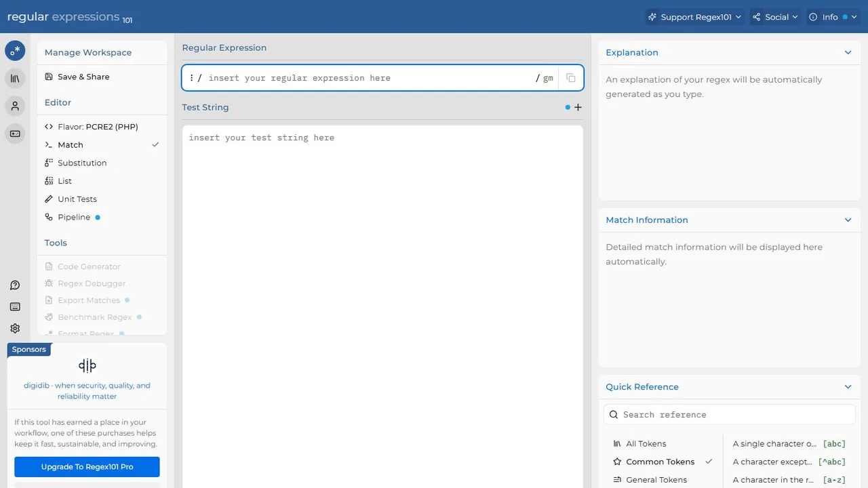The width and height of the screenshot is (868, 488).
Task: Select General Tokens category
Action: 662,480
